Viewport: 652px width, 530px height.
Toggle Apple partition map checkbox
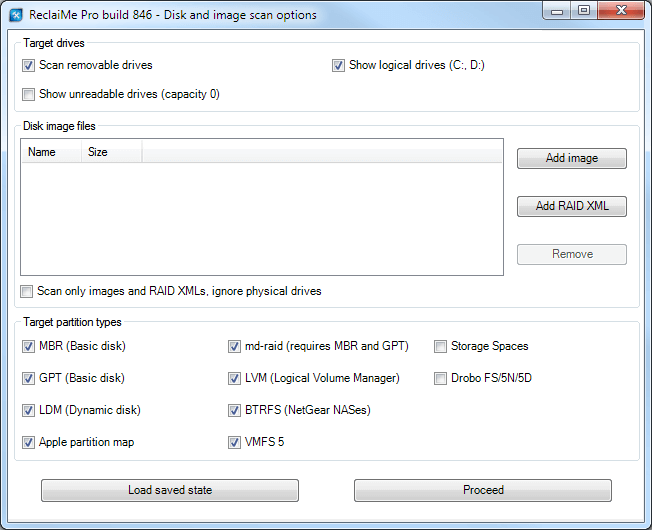pos(28,442)
